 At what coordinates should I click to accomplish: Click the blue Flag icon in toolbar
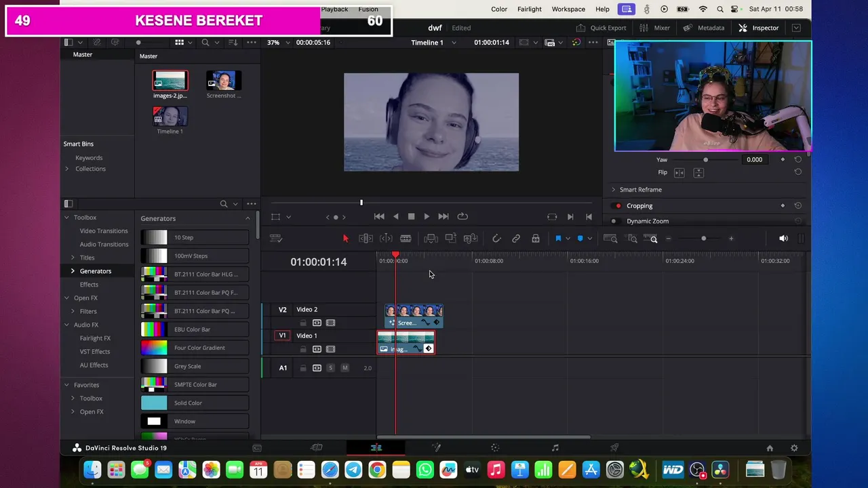[558, 239]
